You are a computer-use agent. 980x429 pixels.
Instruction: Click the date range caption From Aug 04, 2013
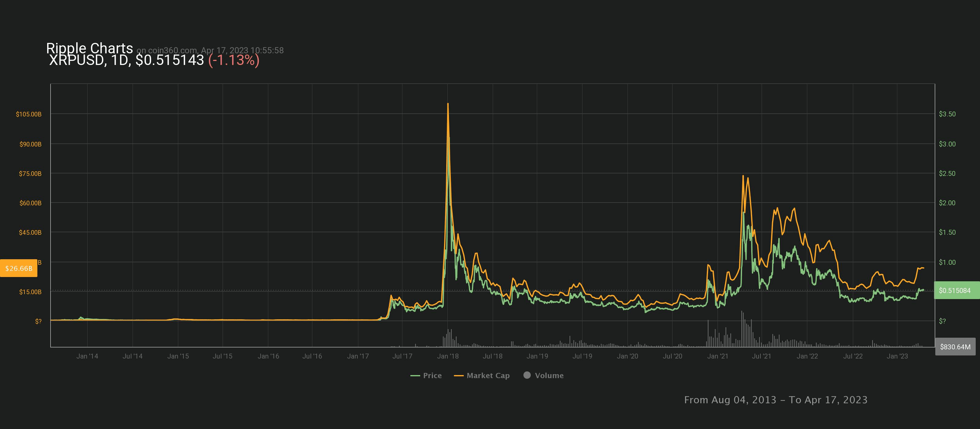coord(776,400)
